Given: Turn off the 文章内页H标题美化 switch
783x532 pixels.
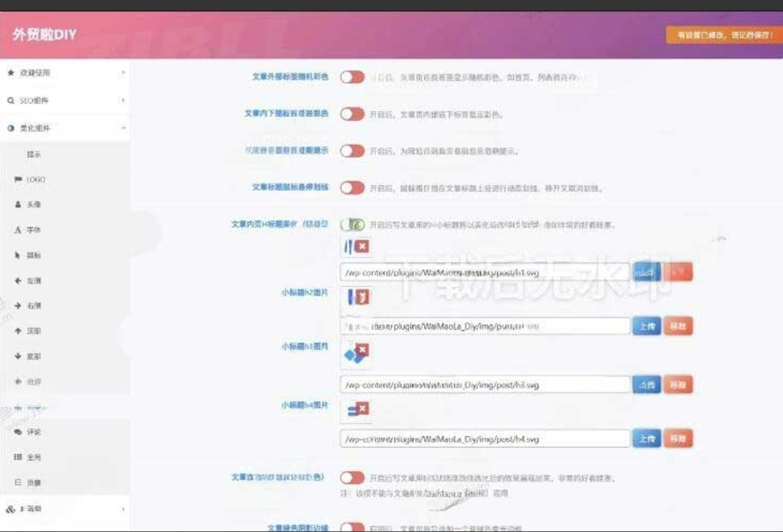Looking at the screenshot, I should (x=353, y=224).
